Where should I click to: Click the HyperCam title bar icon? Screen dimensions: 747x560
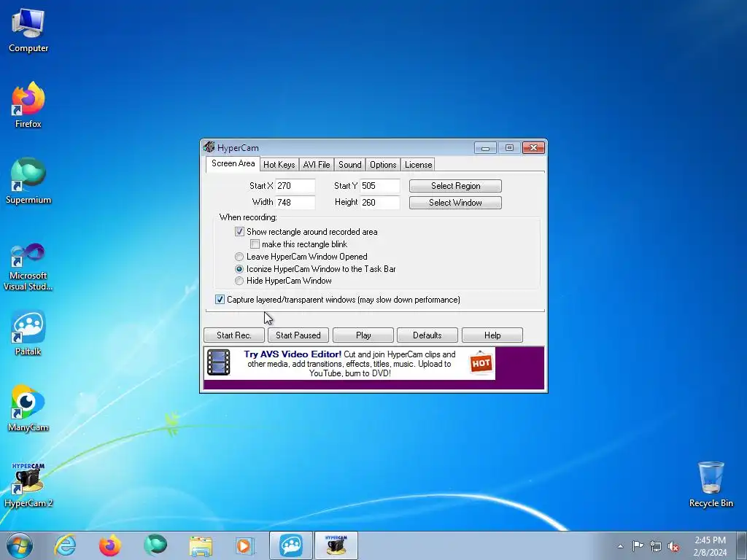tap(209, 147)
